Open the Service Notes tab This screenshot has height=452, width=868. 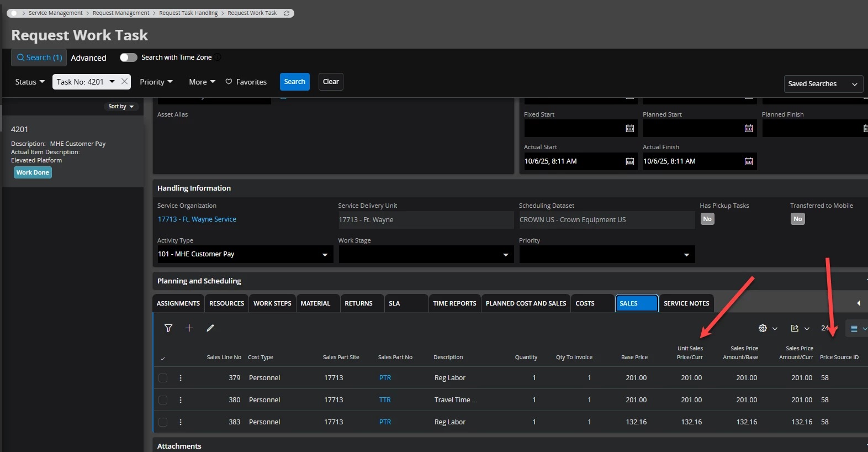[686, 303]
